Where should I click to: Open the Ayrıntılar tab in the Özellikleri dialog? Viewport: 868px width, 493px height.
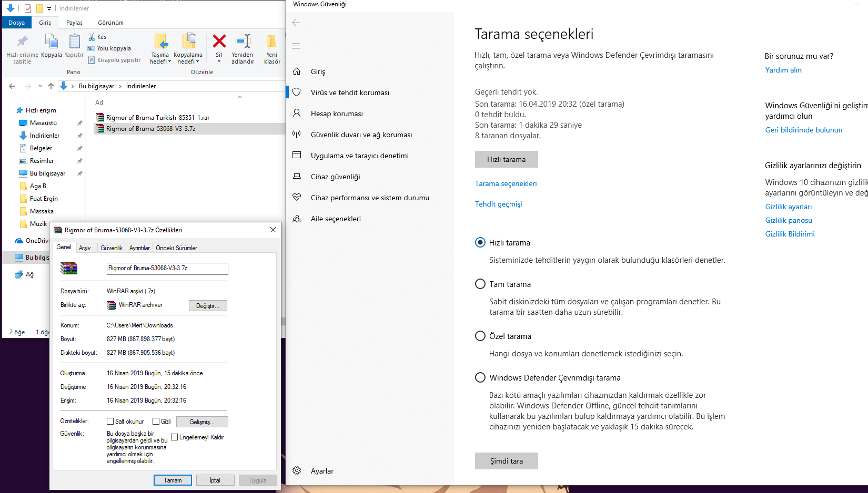[x=139, y=248]
